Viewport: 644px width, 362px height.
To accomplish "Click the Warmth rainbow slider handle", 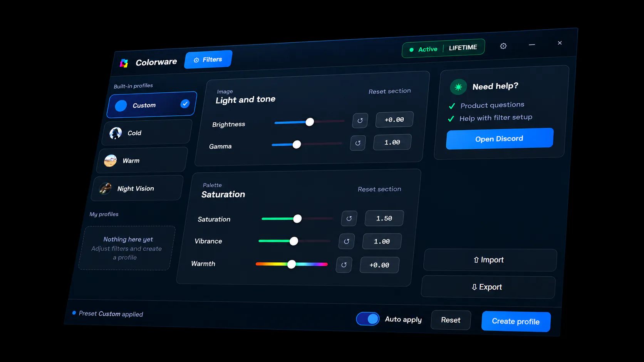I will tap(292, 264).
